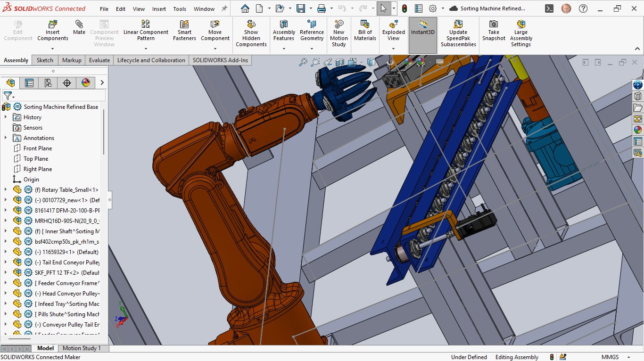Open the command prompt console icon

pos(549,8)
